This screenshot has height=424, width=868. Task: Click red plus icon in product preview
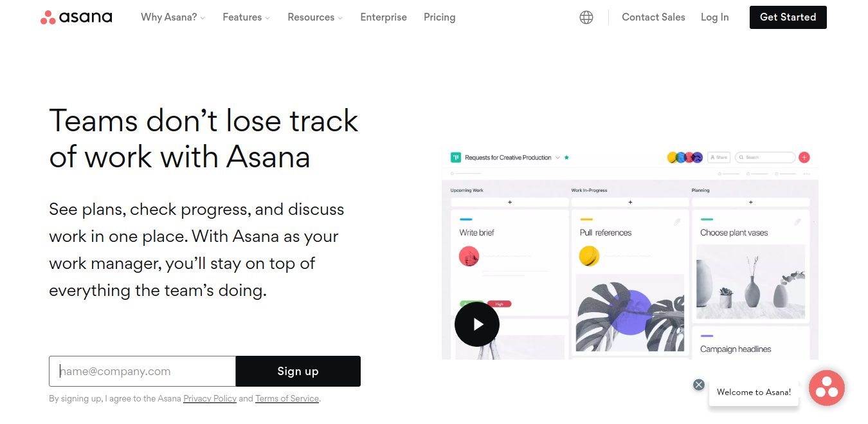(x=804, y=157)
